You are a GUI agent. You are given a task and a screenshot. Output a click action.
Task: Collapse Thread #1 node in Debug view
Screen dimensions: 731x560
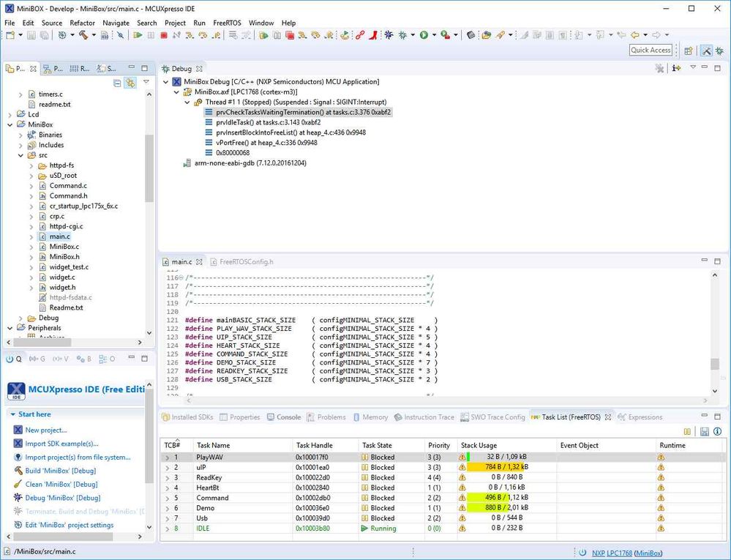click(x=187, y=102)
